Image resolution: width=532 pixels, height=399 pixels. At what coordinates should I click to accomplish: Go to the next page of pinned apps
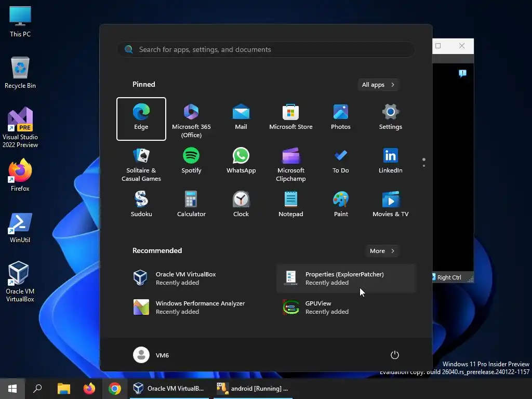[x=424, y=166]
